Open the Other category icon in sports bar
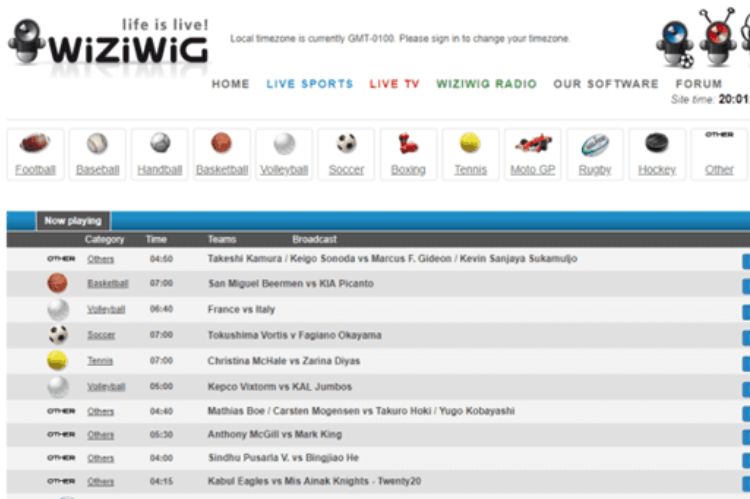This screenshot has height=499, width=750. click(719, 134)
